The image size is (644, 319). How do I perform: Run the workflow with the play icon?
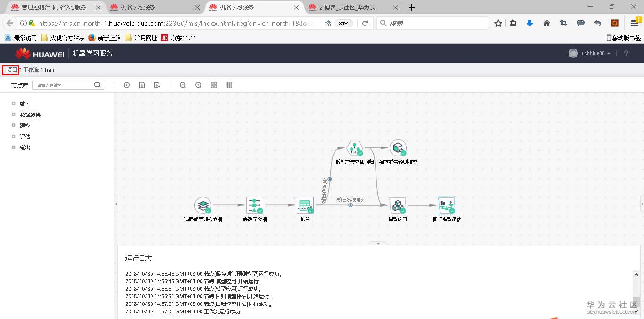[x=126, y=85]
